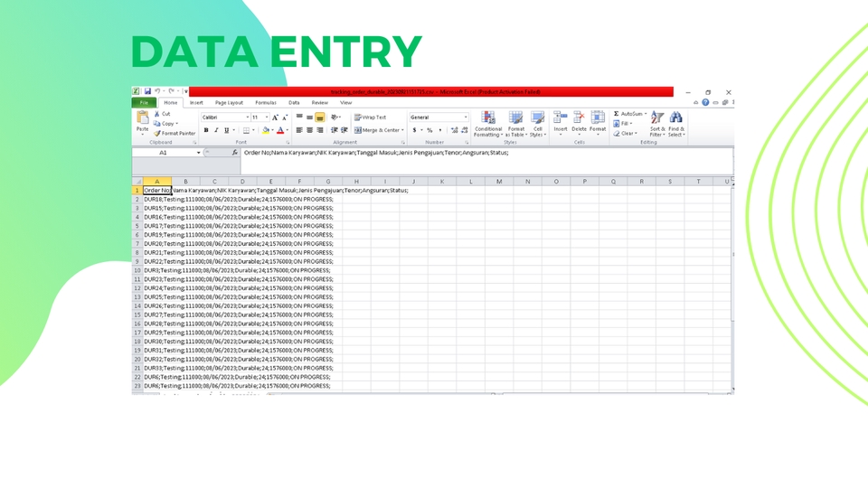This screenshot has width=868, height=488.
Task: Open the fill color dropdown arrow
Action: point(272,130)
